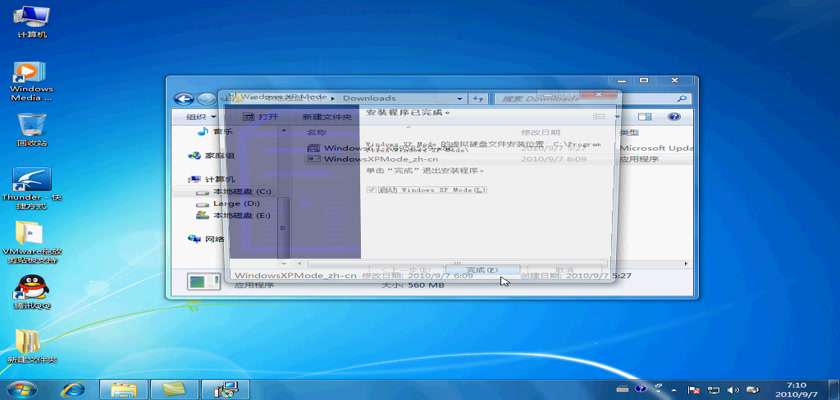Viewport: 840px width, 400px height.
Task: Click the Internet Explorer taskbar icon
Action: click(x=71, y=388)
